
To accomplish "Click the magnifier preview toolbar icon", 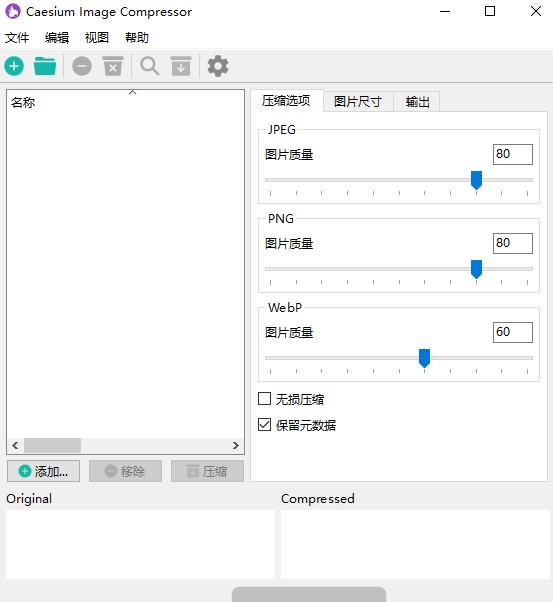I will click(x=149, y=66).
